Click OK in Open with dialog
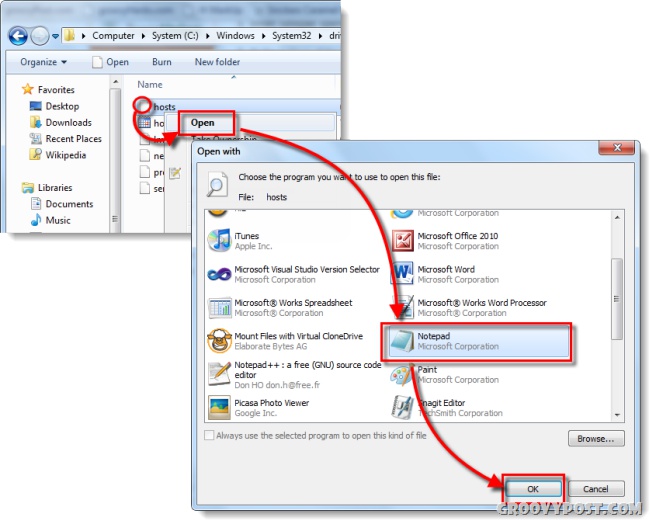Viewport: 650px width, 520px height. tap(533, 489)
